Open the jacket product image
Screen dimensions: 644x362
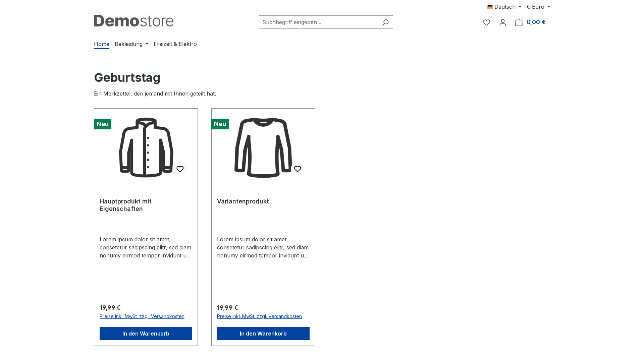coord(146,147)
